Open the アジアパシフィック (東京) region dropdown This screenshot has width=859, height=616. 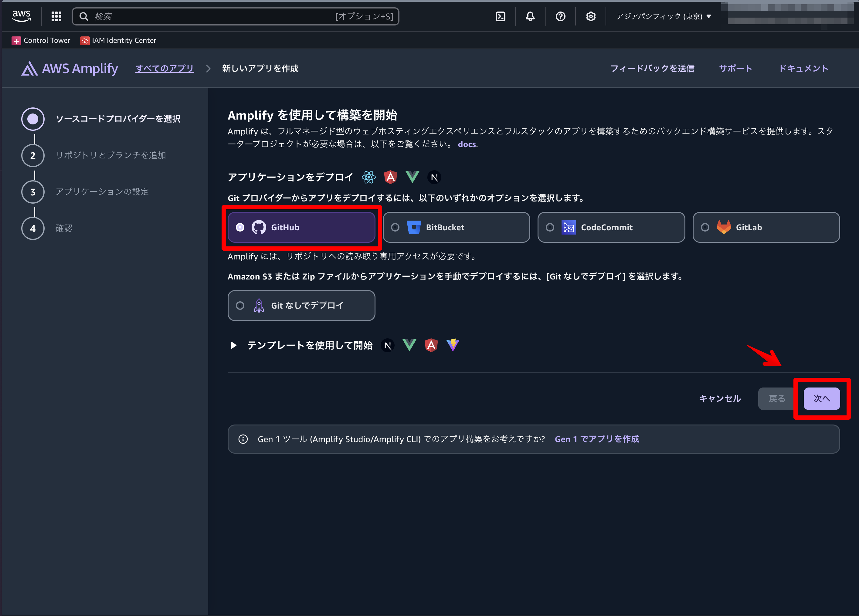point(663,16)
